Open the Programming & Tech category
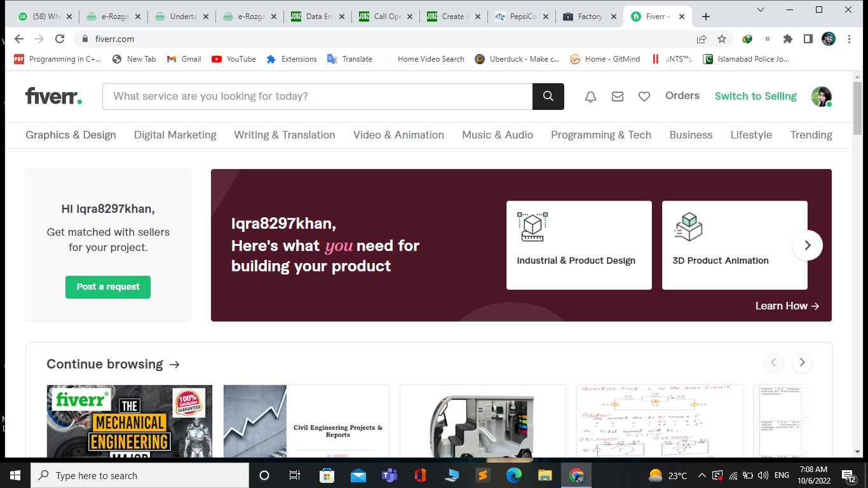Screen dimensions: 868x488 [x=600, y=135]
